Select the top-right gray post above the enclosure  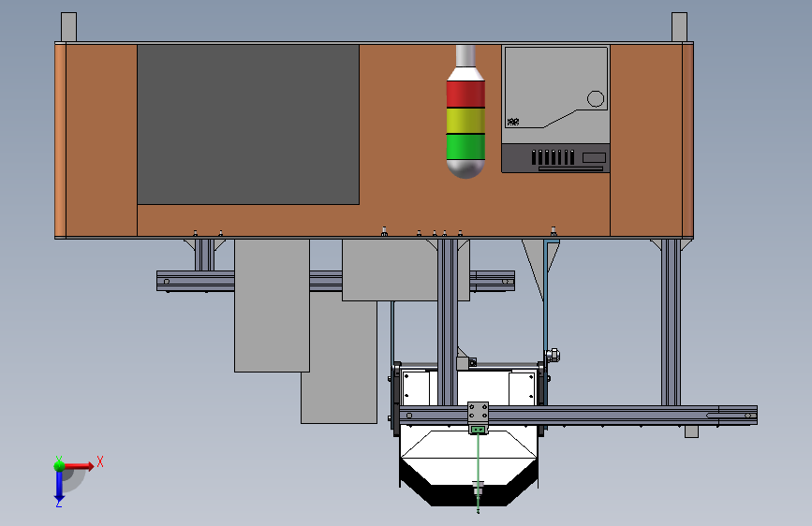pyautogui.click(x=679, y=27)
